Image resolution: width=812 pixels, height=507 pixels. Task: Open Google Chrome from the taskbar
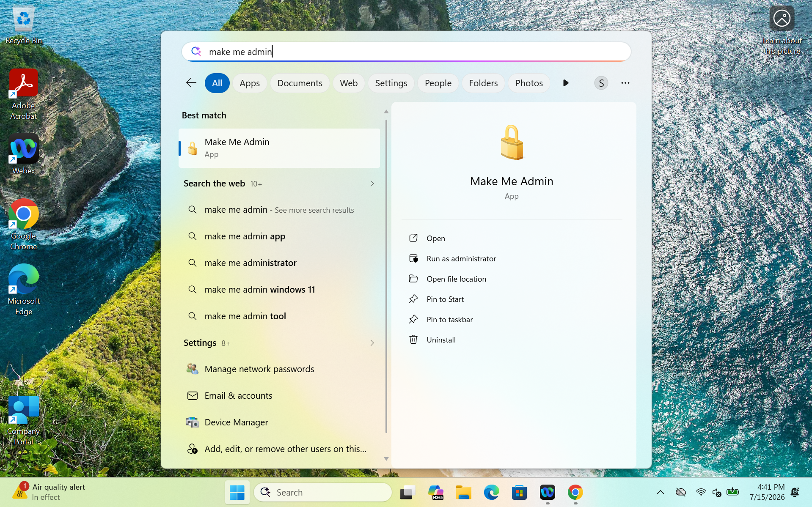click(575, 492)
